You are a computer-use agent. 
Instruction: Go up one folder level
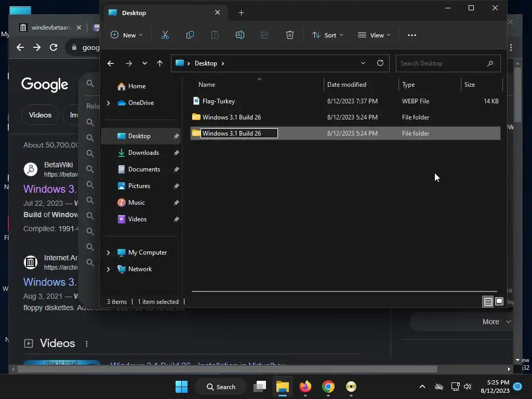click(x=160, y=63)
